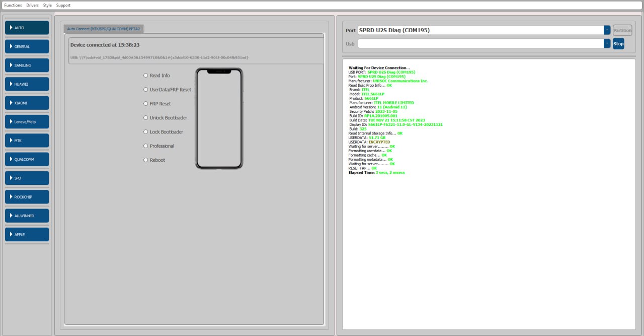Click 'Formatting metadata... OK' log line
Screen dimensions: 644x336
click(x=371, y=160)
